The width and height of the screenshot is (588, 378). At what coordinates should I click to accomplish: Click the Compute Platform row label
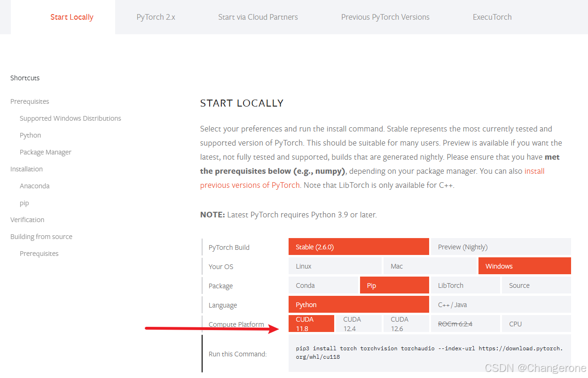[236, 324]
